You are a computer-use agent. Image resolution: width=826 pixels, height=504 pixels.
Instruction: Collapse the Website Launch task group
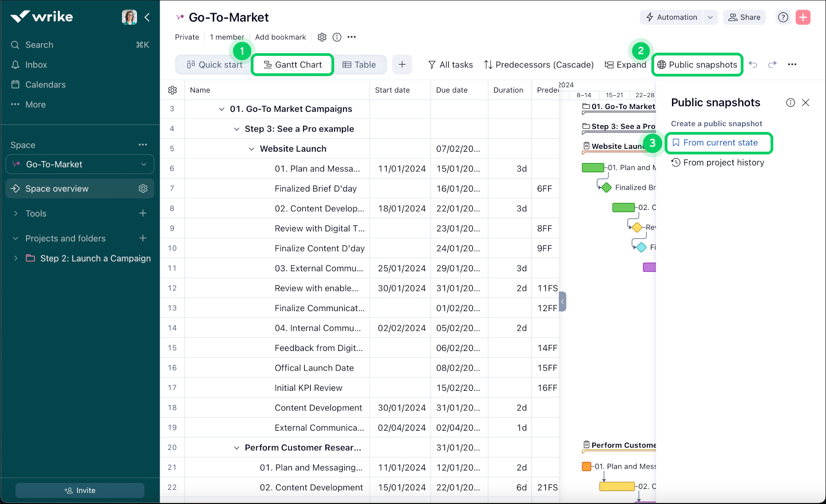click(251, 149)
